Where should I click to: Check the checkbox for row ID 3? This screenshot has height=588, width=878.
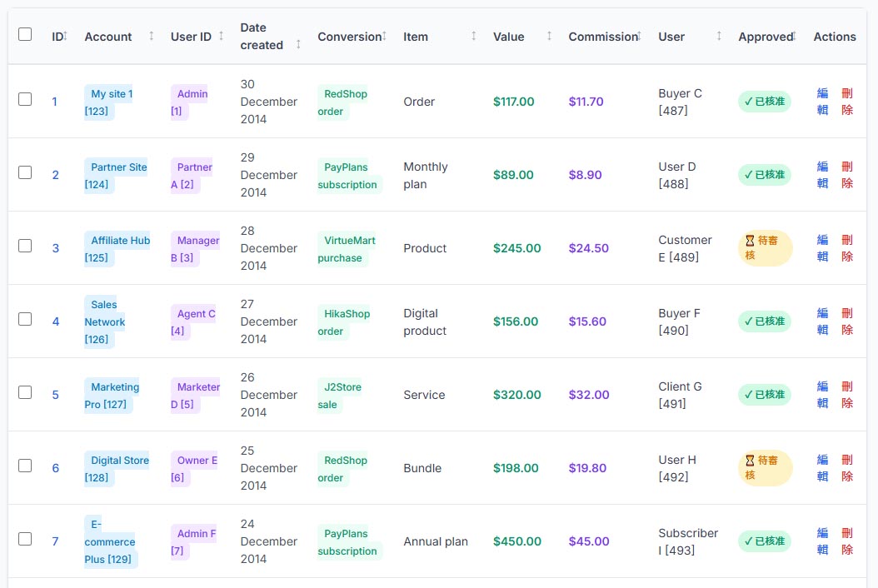pyautogui.click(x=25, y=246)
